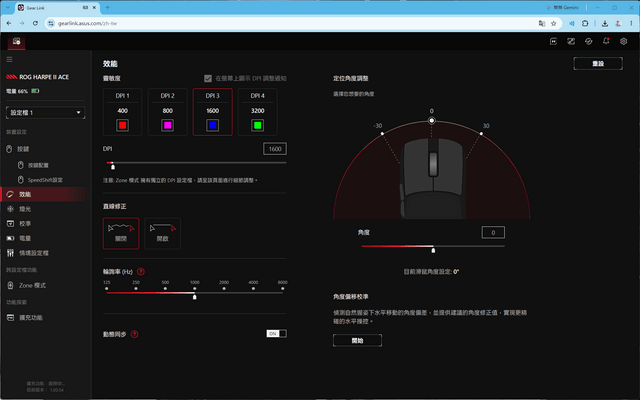This screenshot has width=640, height=400.
Task: Click the address bar URL gearlink.asus.com
Action: point(87,23)
